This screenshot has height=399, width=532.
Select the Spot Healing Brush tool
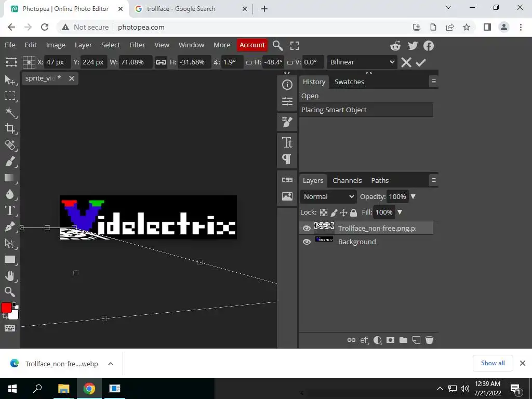(x=10, y=145)
